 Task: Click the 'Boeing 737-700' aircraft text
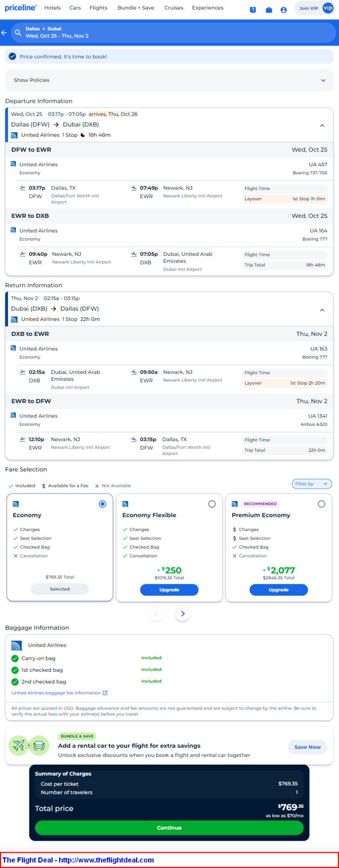point(310,173)
